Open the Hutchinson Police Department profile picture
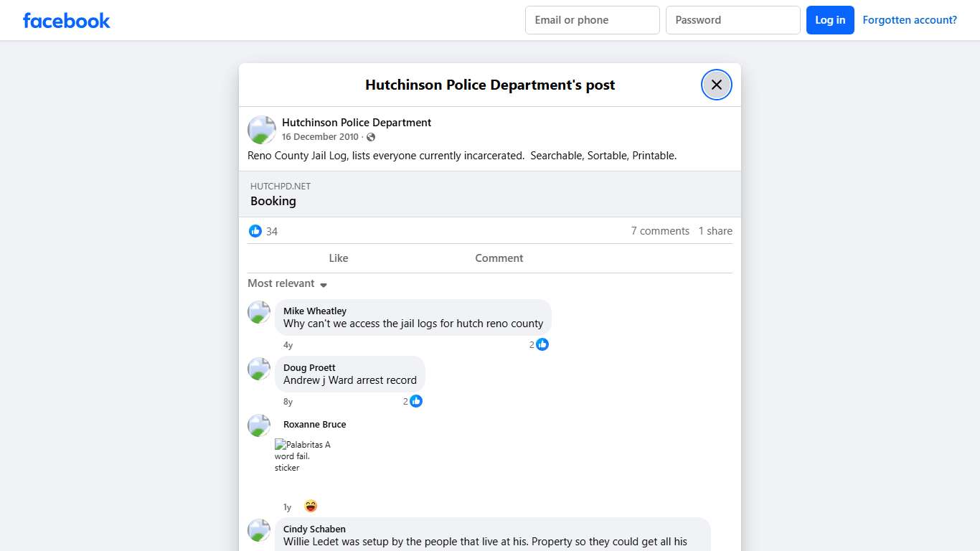 (261, 129)
